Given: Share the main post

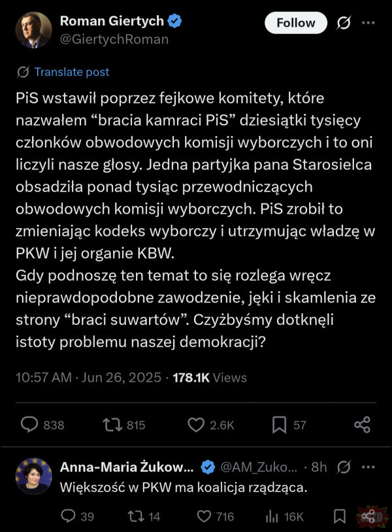Looking at the screenshot, I should [x=362, y=425].
